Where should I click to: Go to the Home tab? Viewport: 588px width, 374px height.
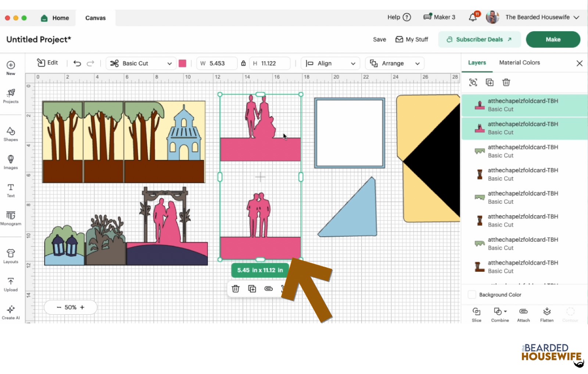tap(55, 18)
